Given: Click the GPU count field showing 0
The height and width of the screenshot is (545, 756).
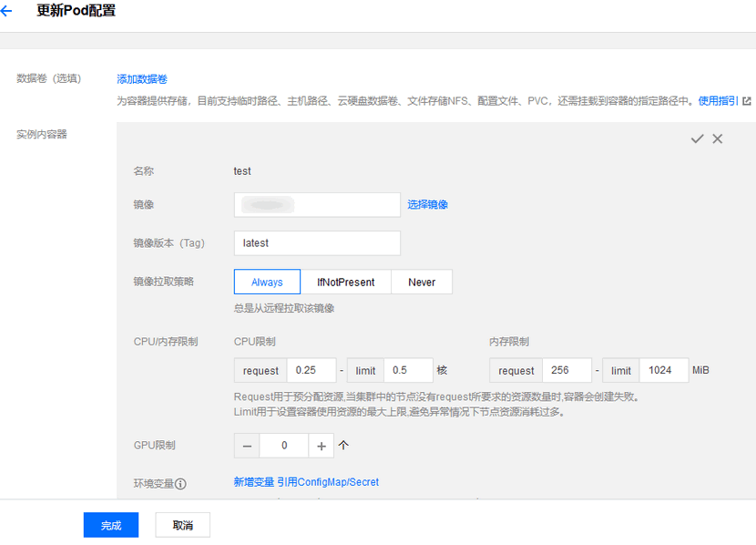Looking at the screenshot, I should 284,446.
